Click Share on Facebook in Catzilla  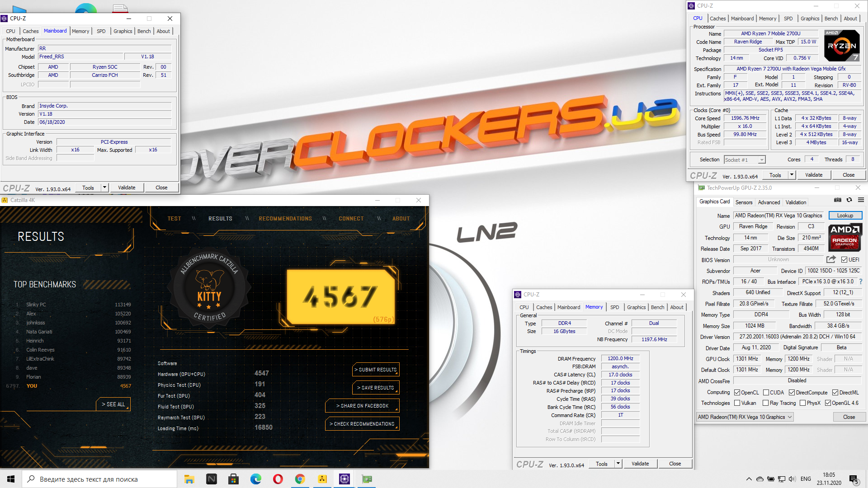point(363,406)
